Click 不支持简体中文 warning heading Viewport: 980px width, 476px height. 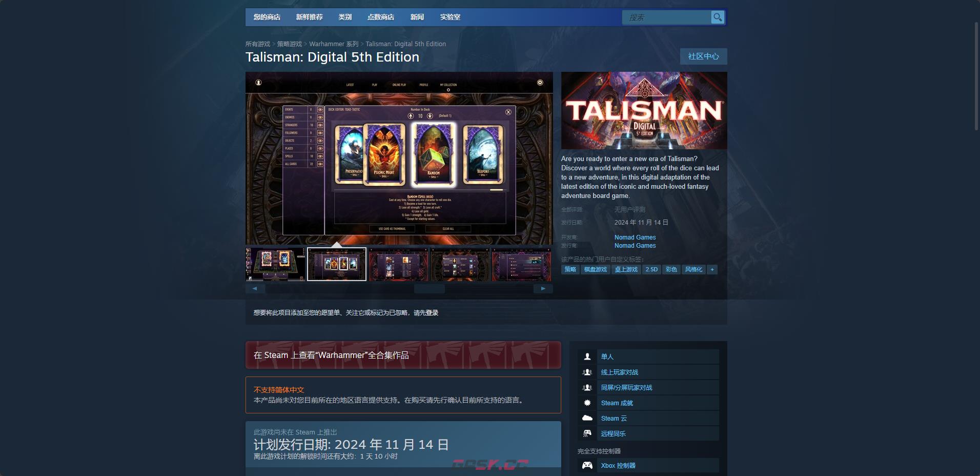pyautogui.click(x=279, y=390)
